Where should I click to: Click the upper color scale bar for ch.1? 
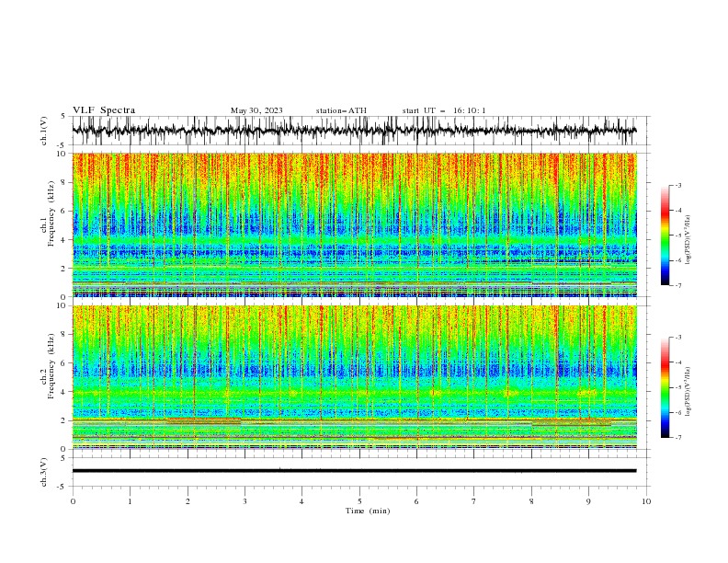[x=665, y=236]
